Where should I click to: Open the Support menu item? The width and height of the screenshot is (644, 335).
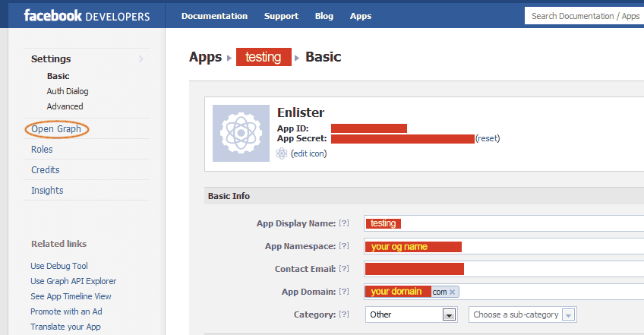point(281,17)
